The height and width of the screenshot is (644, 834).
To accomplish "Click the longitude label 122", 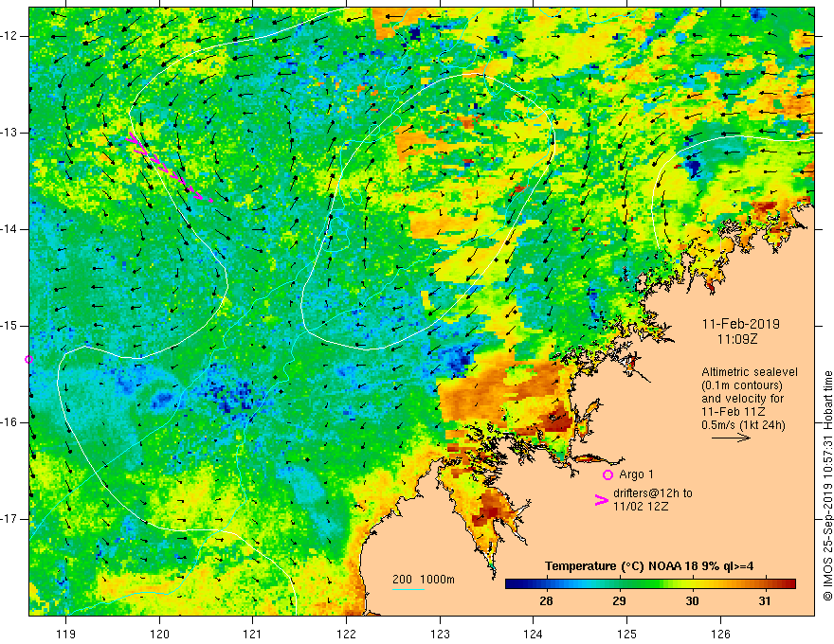I will 346,634.
